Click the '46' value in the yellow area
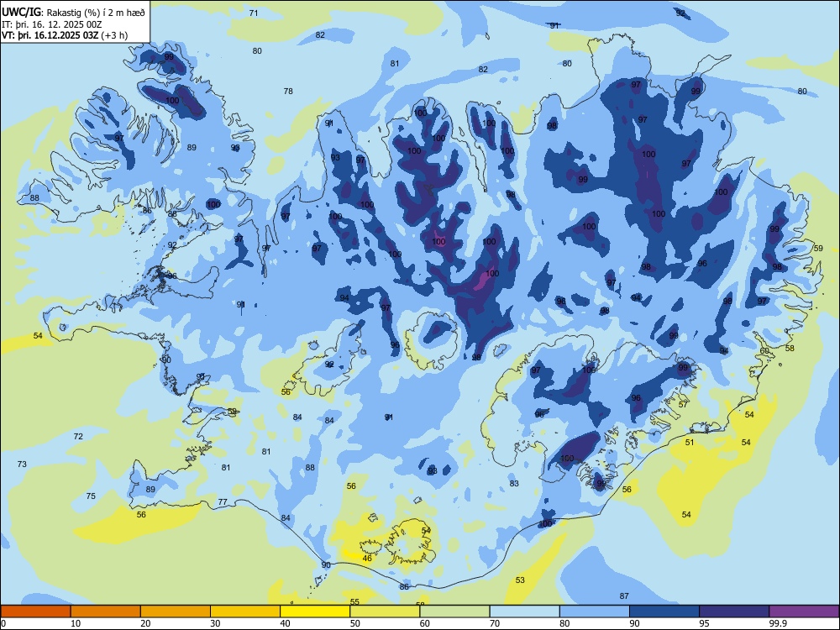840x630 pixels. (367, 559)
